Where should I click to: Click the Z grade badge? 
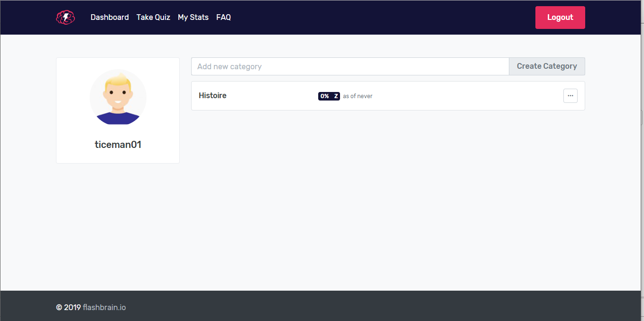pos(336,96)
